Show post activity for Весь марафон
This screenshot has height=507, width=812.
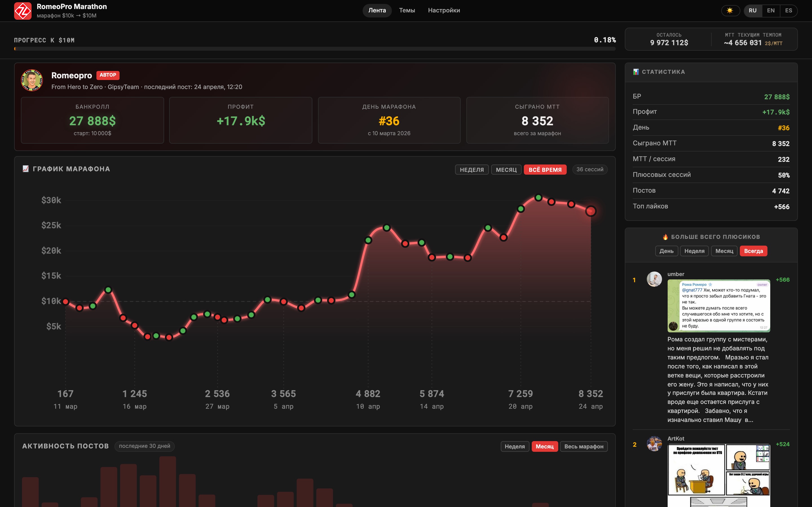(x=584, y=446)
